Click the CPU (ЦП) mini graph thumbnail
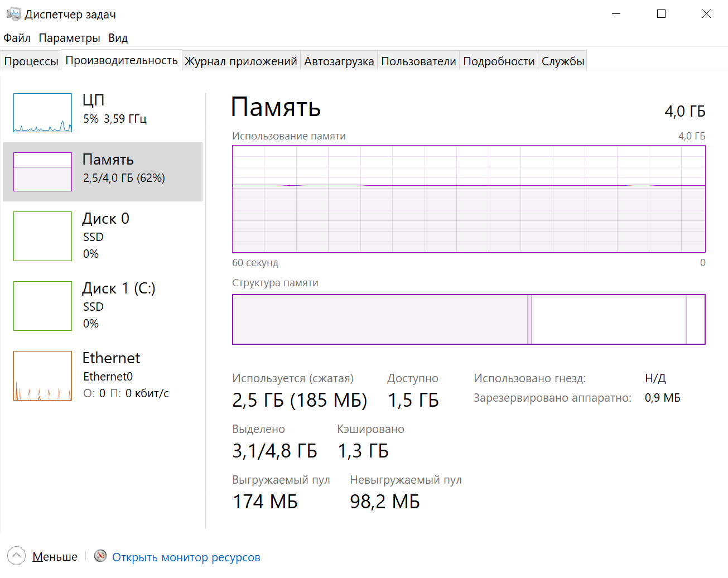Screen dimensions: 728x578 click(x=42, y=113)
